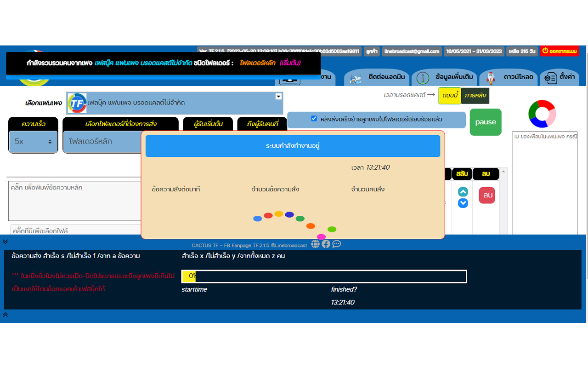Click the 16/05/2021 - 31/03/2023 date range
Viewport: 588px width, 368px height.
(474, 51)
